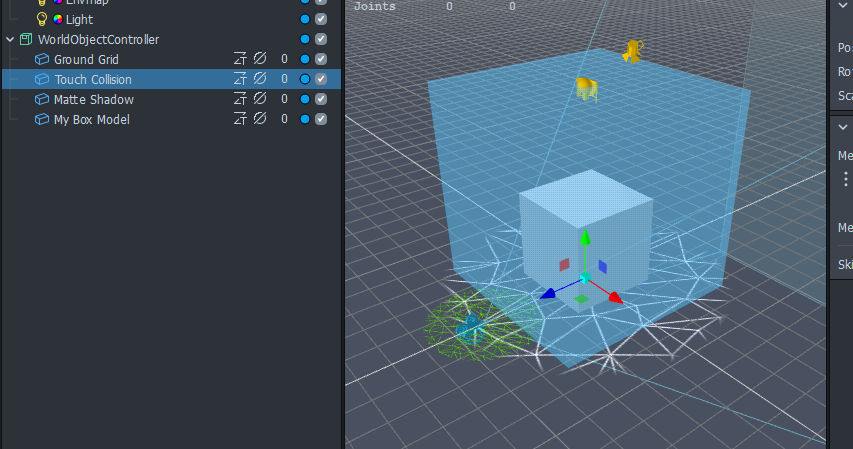Click the Ground Grid slashed-circle icon
This screenshot has height=449, width=853.
(x=260, y=58)
